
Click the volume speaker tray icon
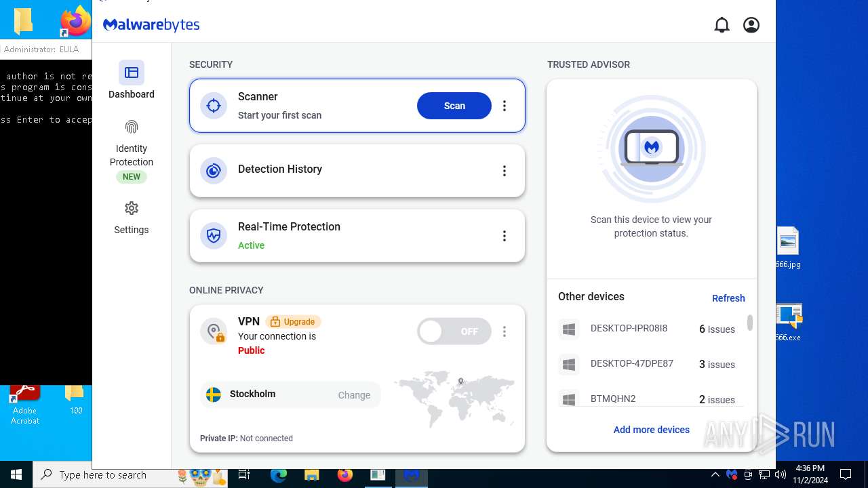pyautogui.click(x=781, y=475)
